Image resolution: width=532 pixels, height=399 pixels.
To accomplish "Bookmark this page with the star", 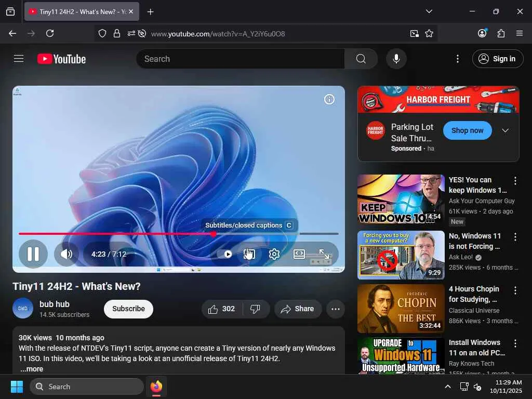I will [429, 33].
